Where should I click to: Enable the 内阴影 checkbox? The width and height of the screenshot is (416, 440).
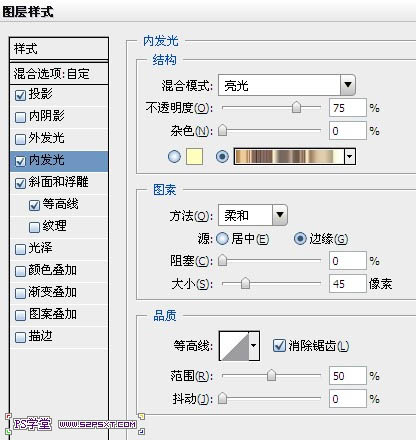coord(20,117)
